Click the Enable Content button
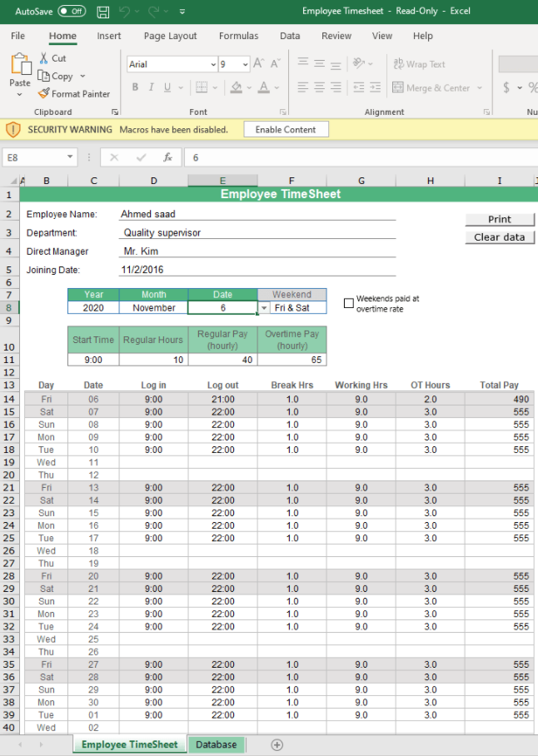 286,130
